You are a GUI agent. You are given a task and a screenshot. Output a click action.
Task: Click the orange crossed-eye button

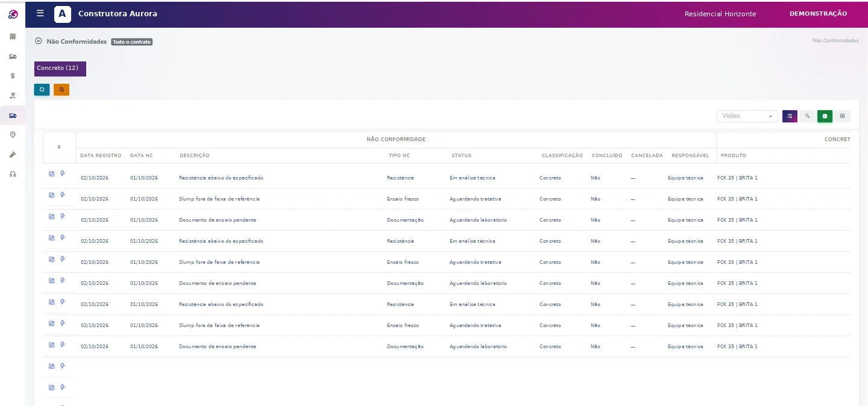[61, 90]
